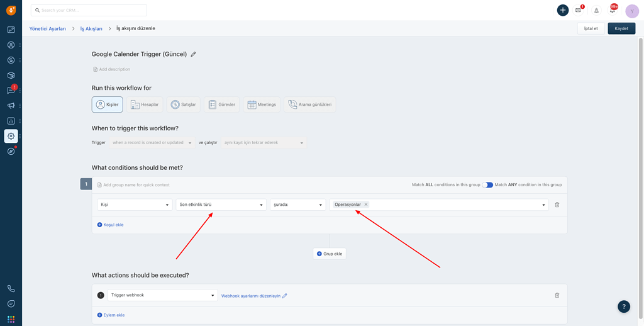The image size is (644, 326).
Task: Expand the Kişi field dropdown
Action: click(135, 205)
